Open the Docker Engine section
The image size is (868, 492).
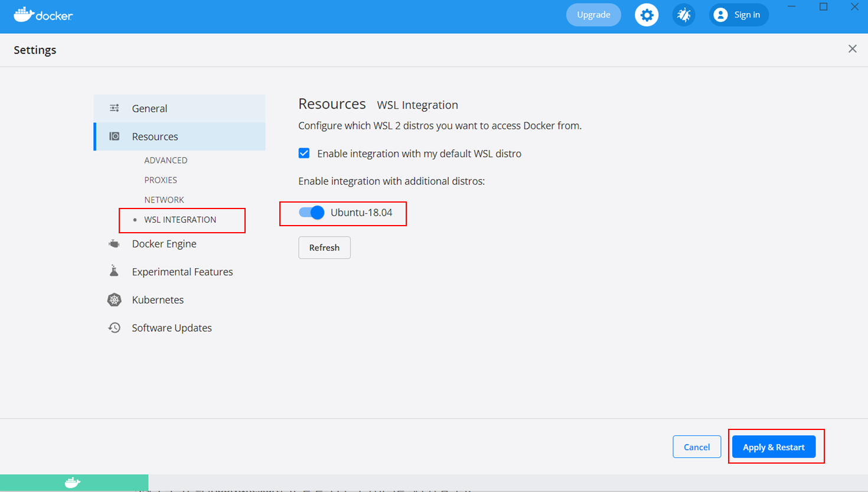point(164,244)
